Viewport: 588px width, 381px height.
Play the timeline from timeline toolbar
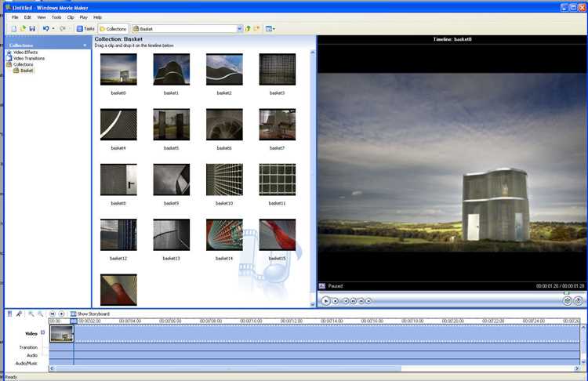pyautogui.click(x=61, y=314)
